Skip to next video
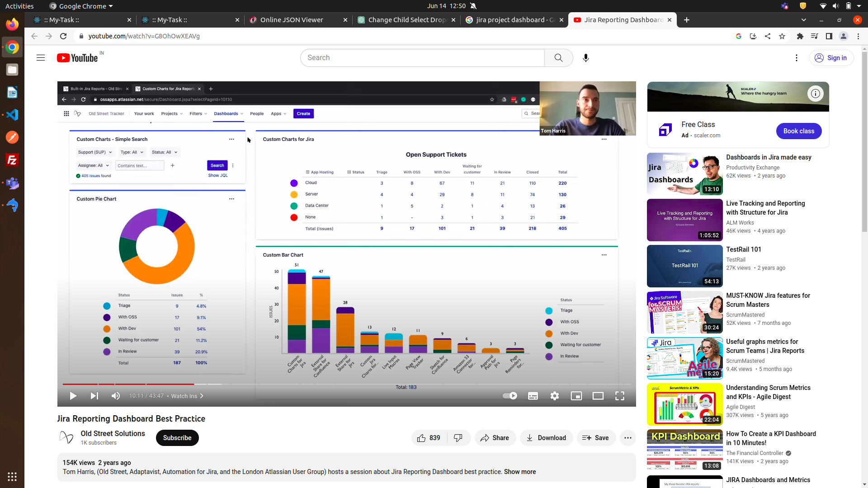This screenshot has height=488, width=868. tap(94, 396)
